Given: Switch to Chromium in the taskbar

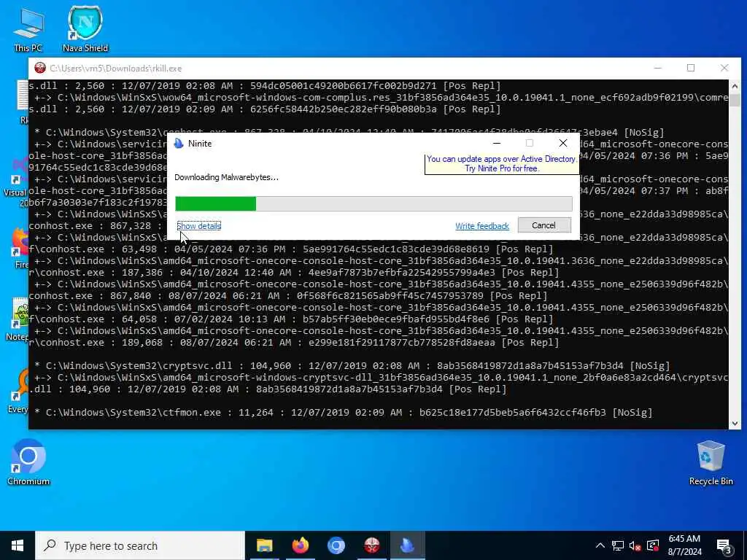Looking at the screenshot, I should pyautogui.click(x=336, y=545).
